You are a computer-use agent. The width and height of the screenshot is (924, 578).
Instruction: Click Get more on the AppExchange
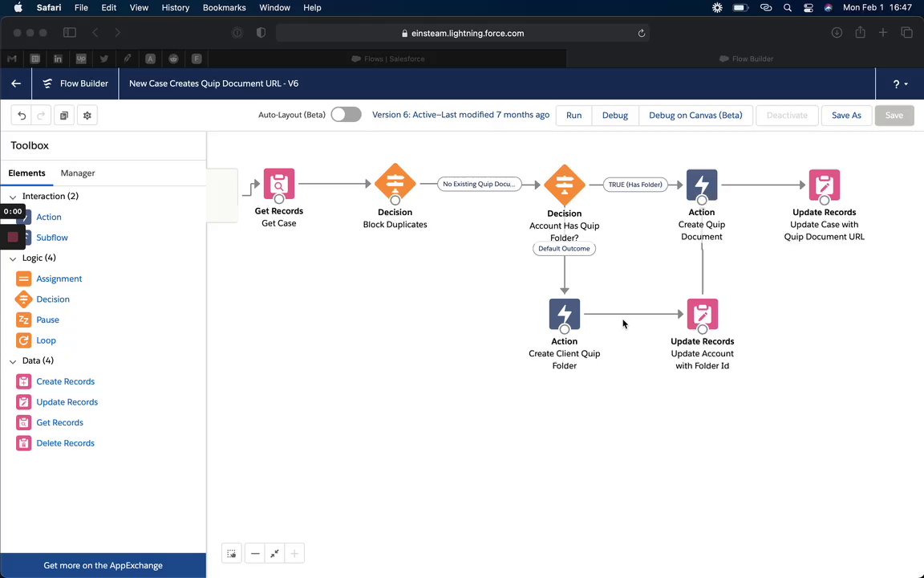[103, 566]
